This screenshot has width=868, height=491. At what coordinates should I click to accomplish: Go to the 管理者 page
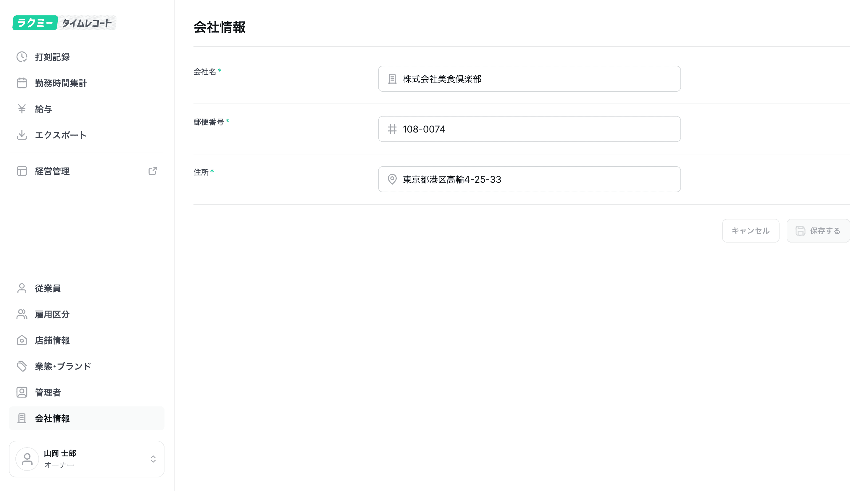[48, 392]
